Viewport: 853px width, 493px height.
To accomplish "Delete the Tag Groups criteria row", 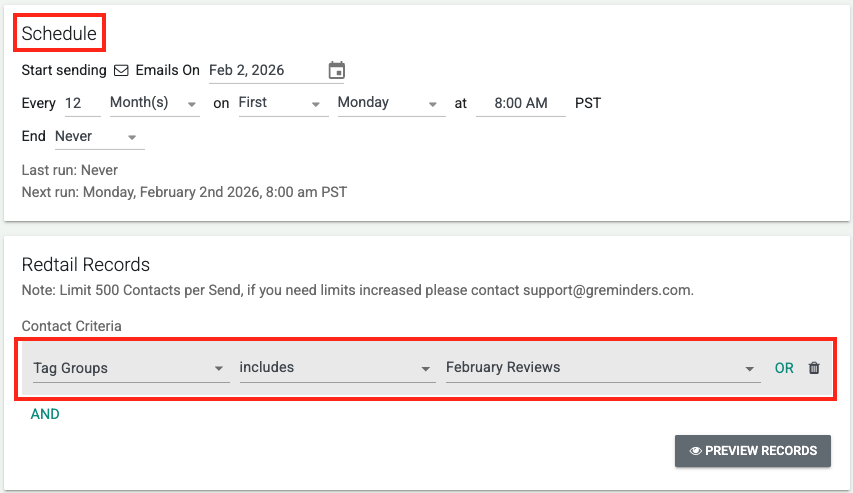I will coord(814,368).
